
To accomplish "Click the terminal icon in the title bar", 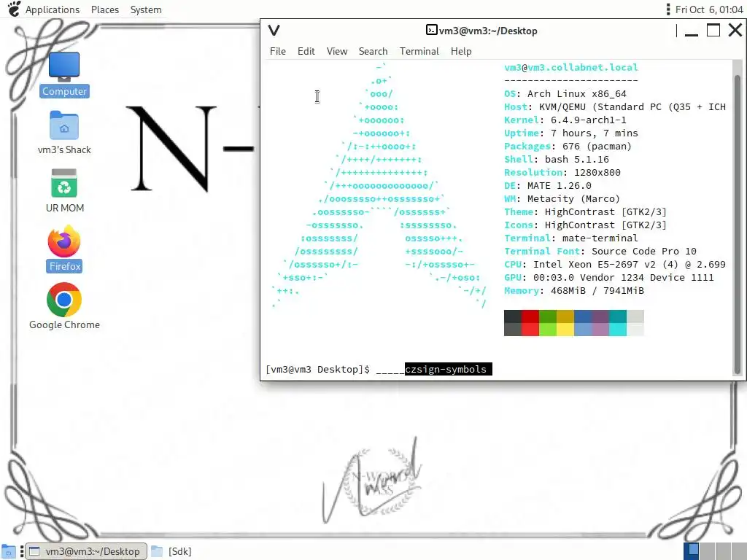I will tap(431, 30).
